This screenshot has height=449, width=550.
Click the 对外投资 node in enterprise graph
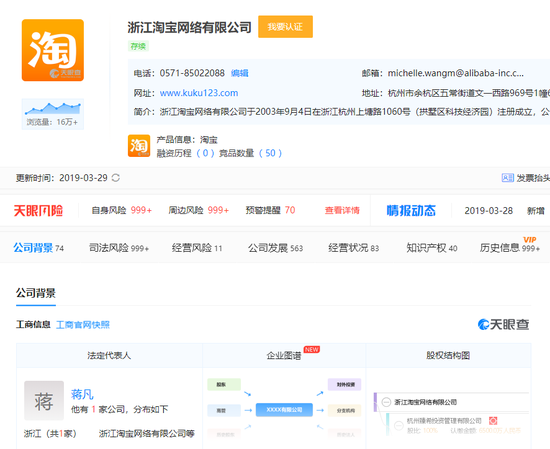(344, 384)
